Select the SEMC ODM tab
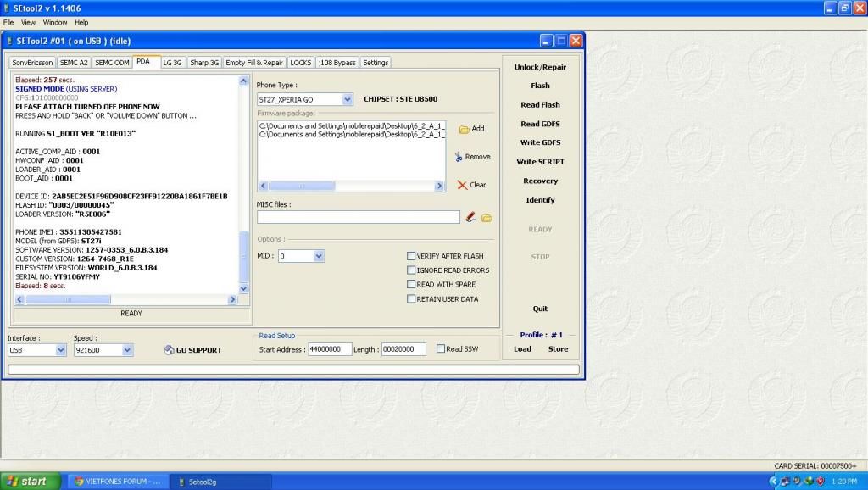The width and height of the screenshot is (868, 490). pyautogui.click(x=112, y=63)
